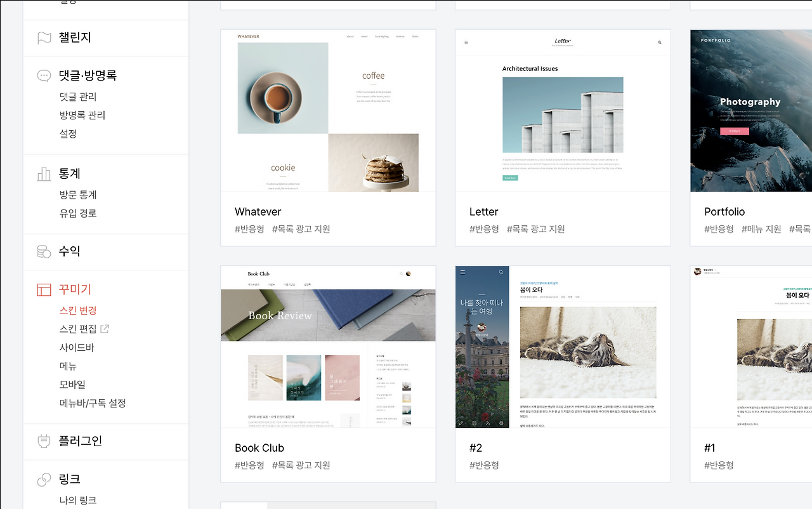Select the Whatever skin thumbnail
The width and height of the screenshot is (812, 509).
coord(328,110)
